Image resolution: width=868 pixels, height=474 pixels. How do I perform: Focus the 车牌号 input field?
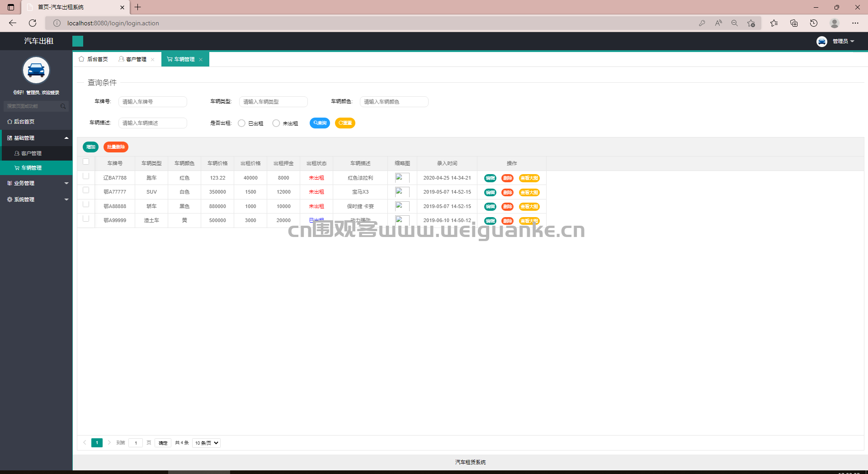coord(153,102)
